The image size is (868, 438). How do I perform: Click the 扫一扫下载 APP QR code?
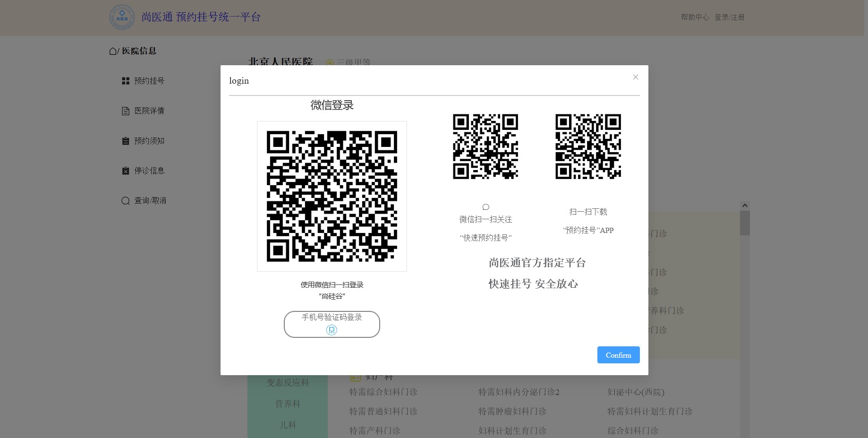click(588, 146)
